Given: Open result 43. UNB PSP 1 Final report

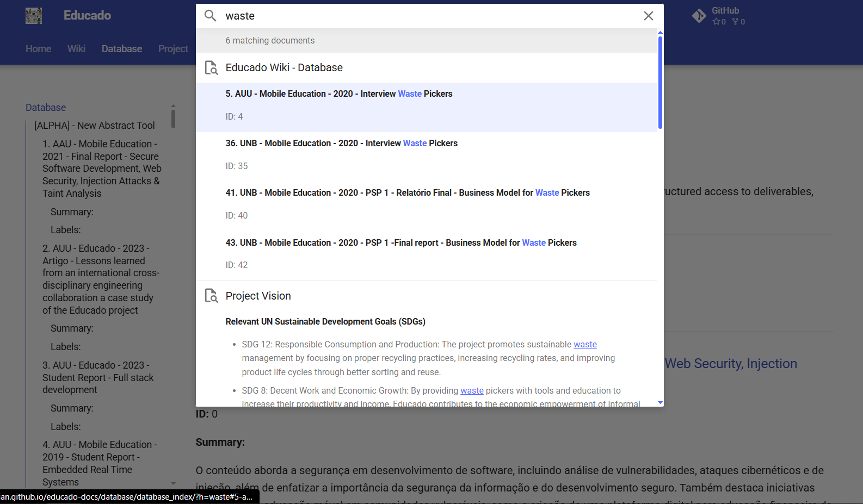Looking at the screenshot, I should (400, 243).
